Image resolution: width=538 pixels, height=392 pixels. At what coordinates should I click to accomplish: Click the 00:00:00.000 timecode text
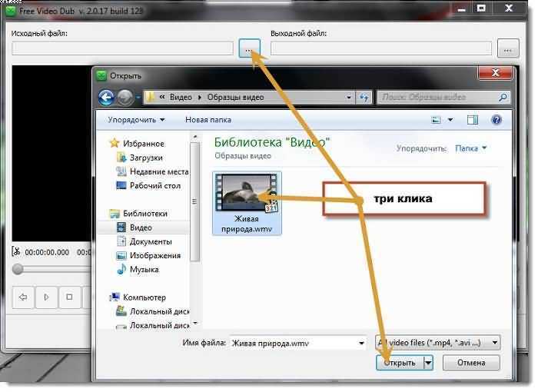pyautogui.click(x=47, y=252)
